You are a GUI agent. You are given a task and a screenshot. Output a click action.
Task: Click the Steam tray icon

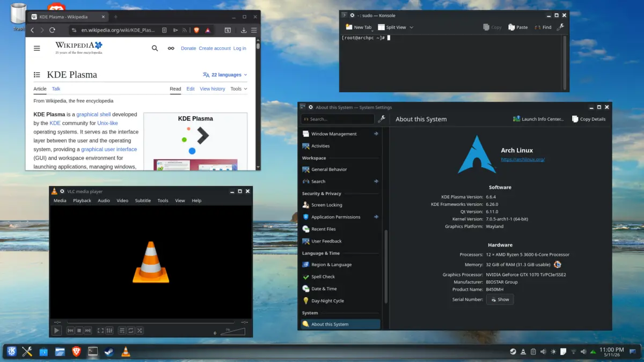(513, 352)
